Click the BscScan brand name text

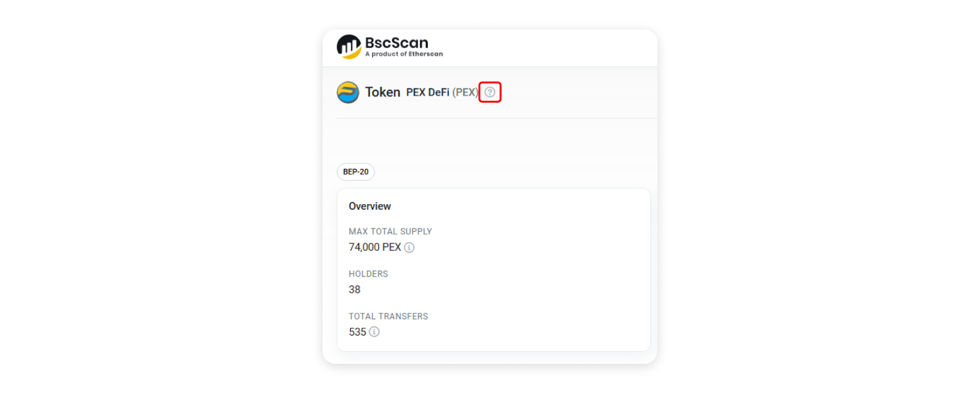pyautogui.click(x=396, y=43)
